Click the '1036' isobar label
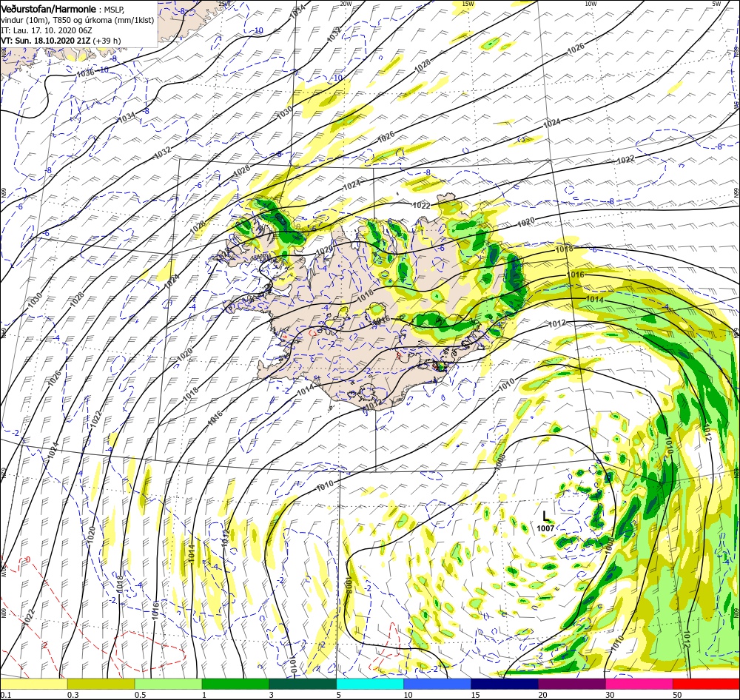The height and width of the screenshot is (700, 740). [x=85, y=73]
